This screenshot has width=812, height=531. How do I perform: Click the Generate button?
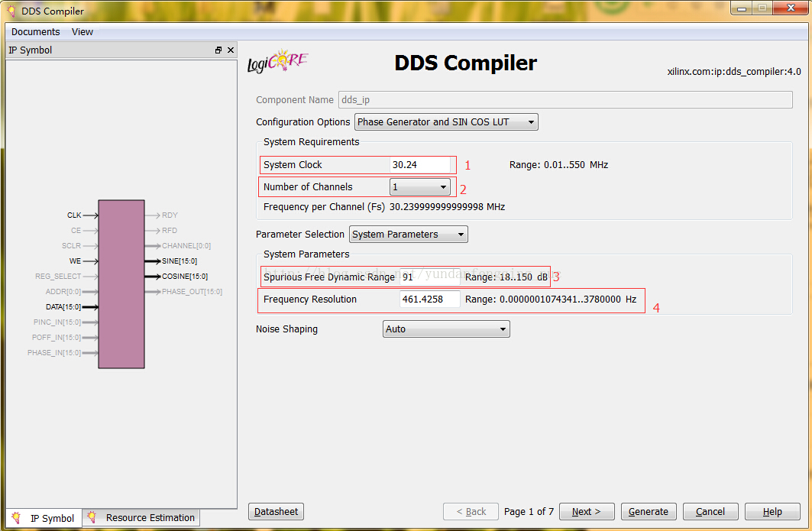(x=649, y=512)
